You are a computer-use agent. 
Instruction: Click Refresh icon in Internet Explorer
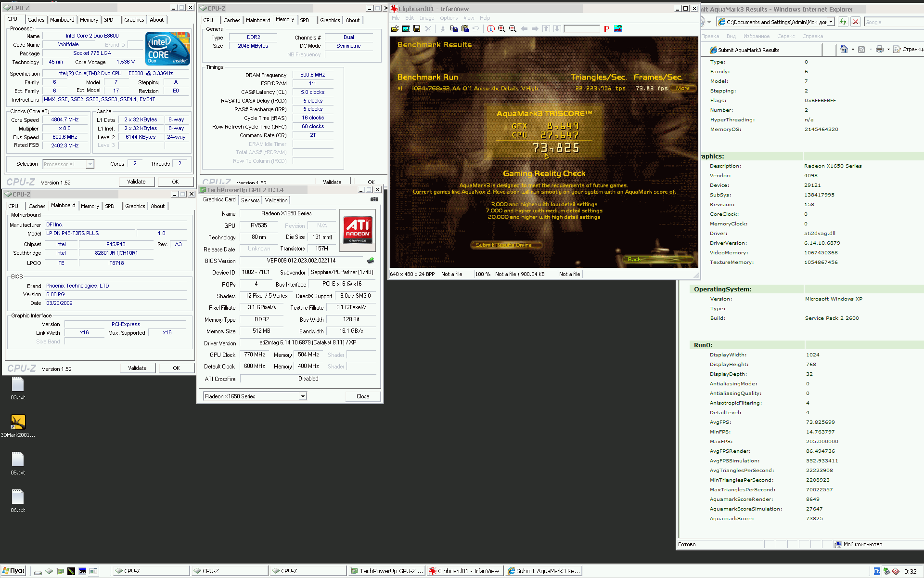pyautogui.click(x=843, y=22)
